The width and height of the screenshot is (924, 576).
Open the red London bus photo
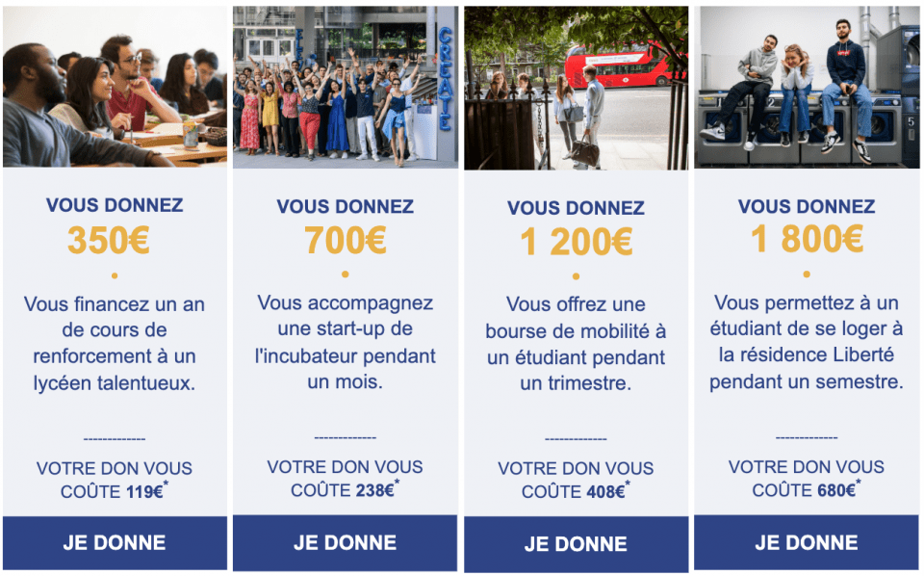[576, 88]
